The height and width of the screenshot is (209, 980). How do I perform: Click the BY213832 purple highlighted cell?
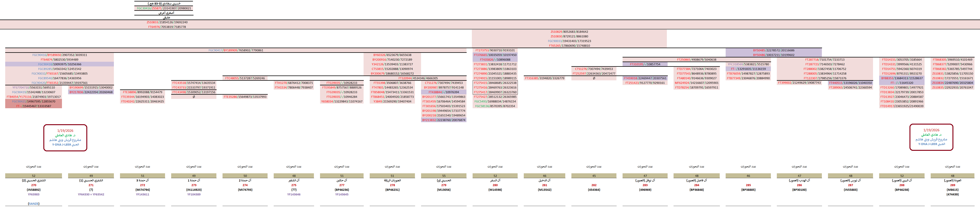point(444,120)
